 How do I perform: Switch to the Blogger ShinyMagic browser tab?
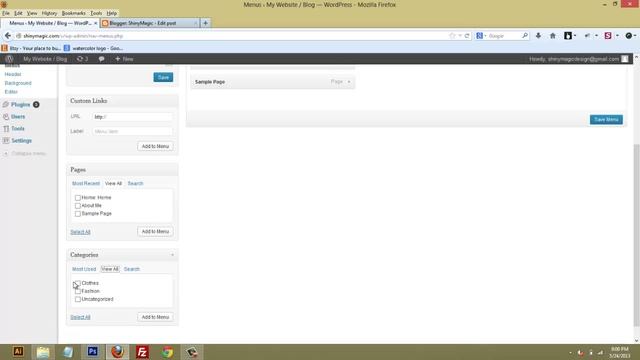149,23
